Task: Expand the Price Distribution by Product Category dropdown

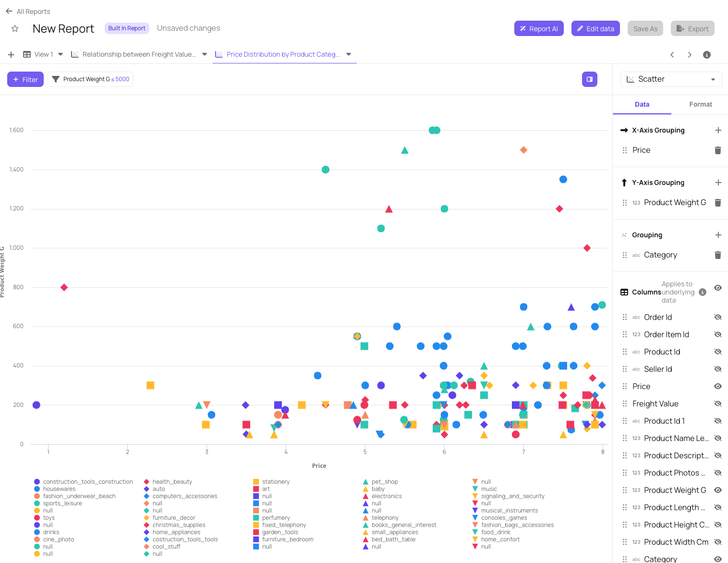Action: point(349,54)
